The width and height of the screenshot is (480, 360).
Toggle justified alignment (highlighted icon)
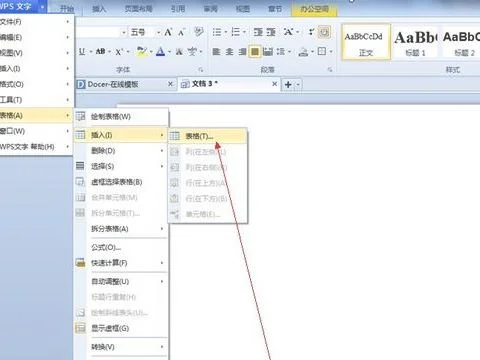coord(255,52)
